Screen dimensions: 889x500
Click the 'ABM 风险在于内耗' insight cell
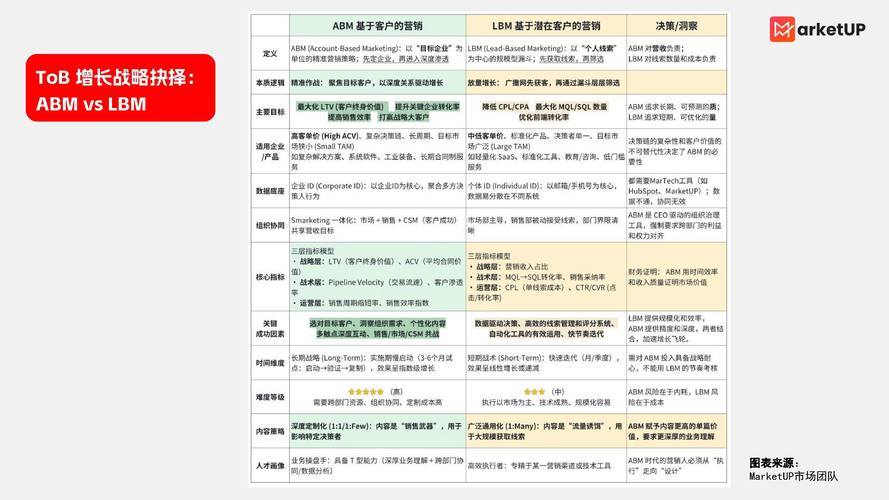pyautogui.click(x=676, y=397)
